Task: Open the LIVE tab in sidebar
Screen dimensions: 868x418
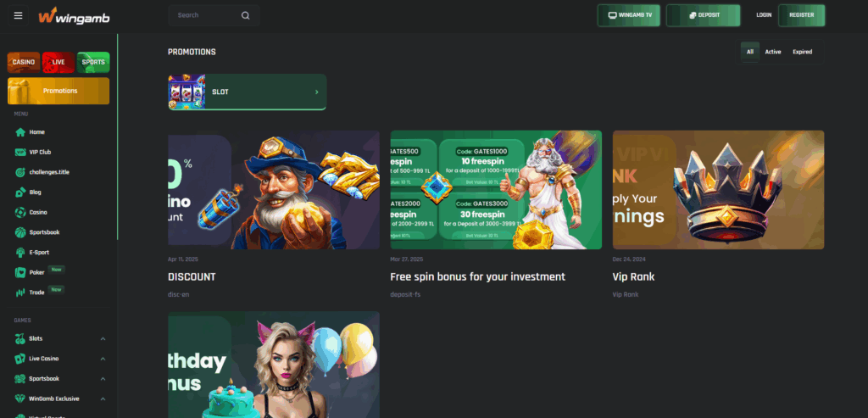Action: click(58, 63)
